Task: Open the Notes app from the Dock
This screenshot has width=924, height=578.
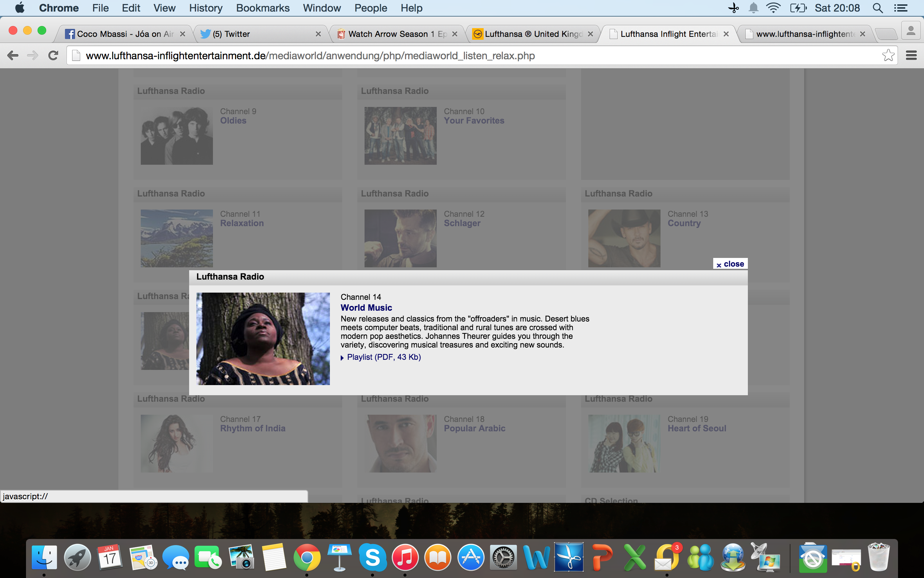Action: [x=274, y=557]
